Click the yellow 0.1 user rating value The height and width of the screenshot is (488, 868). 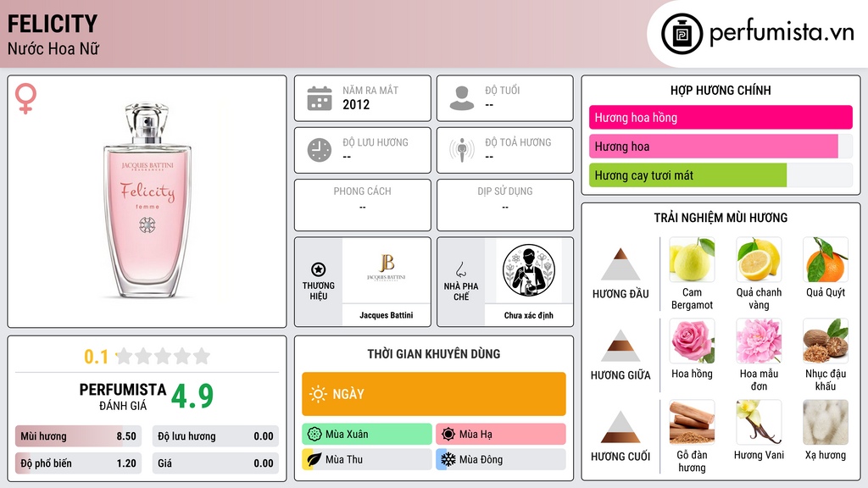pyautogui.click(x=97, y=357)
